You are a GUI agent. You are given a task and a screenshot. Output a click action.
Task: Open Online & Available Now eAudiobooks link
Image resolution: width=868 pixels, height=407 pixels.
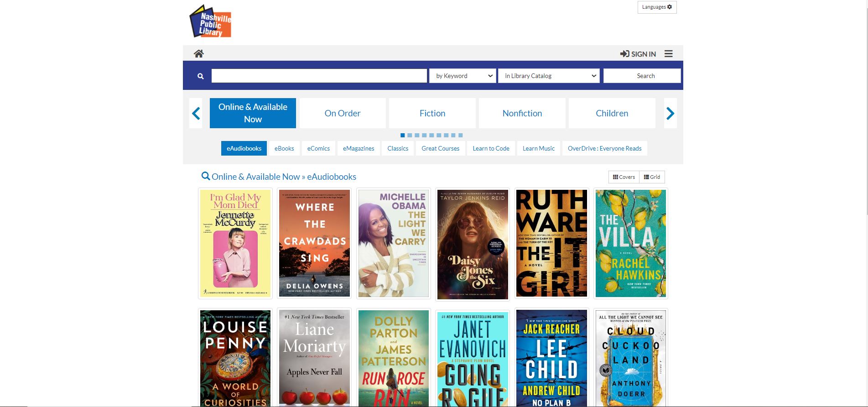284,177
